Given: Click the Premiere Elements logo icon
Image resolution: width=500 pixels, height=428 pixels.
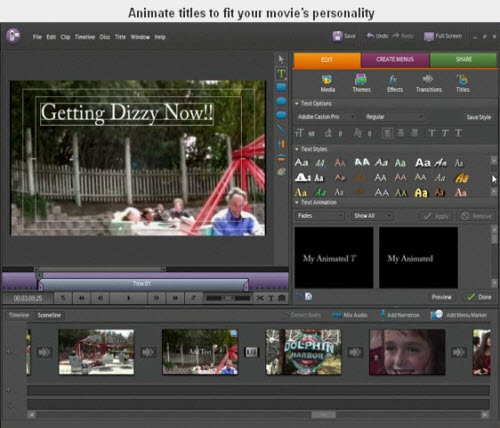Looking at the screenshot, I should 13,36.
